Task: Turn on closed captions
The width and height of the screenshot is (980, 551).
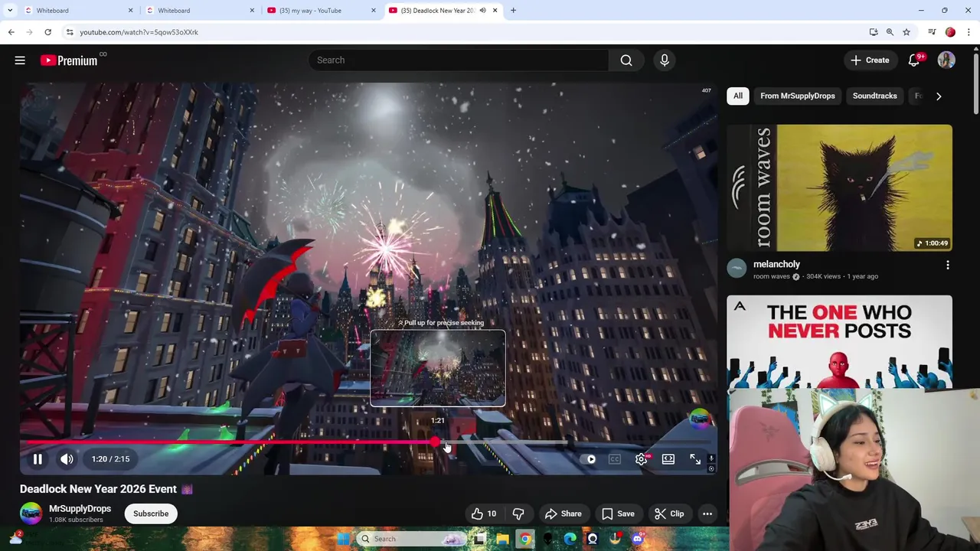Action: coord(615,459)
